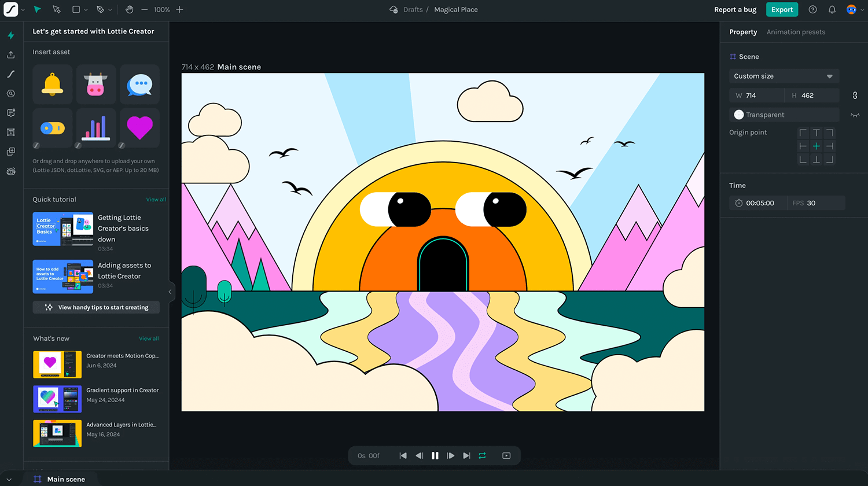Switch to the Property tab
Image resolution: width=868 pixels, height=486 pixels.
click(x=743, y=32)
